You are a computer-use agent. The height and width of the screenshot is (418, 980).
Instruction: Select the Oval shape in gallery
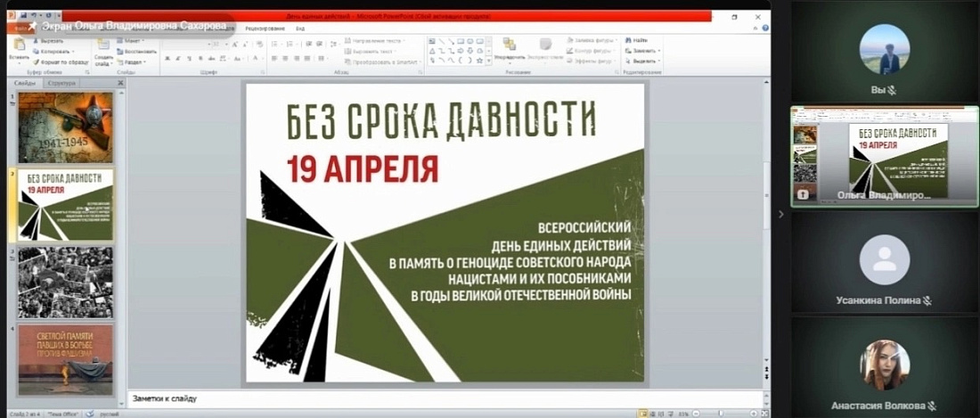[x=470, y=41]
